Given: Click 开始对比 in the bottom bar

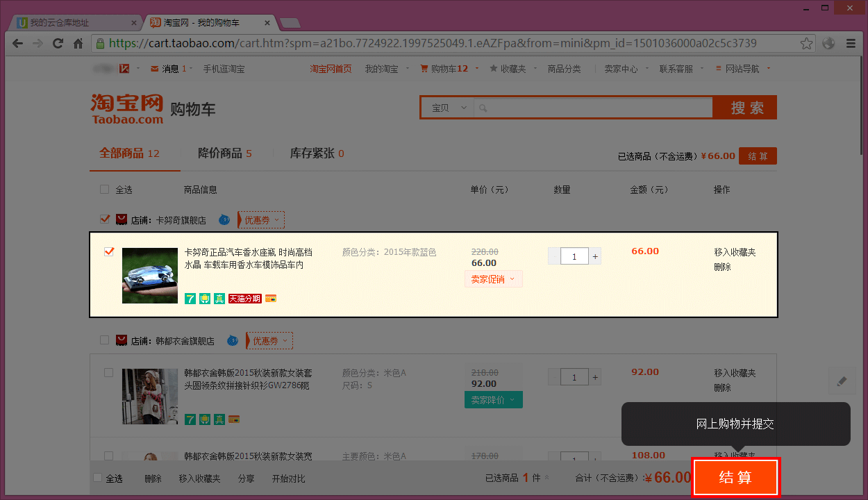Looking at the screenshot, I should (x=288, y=478).
